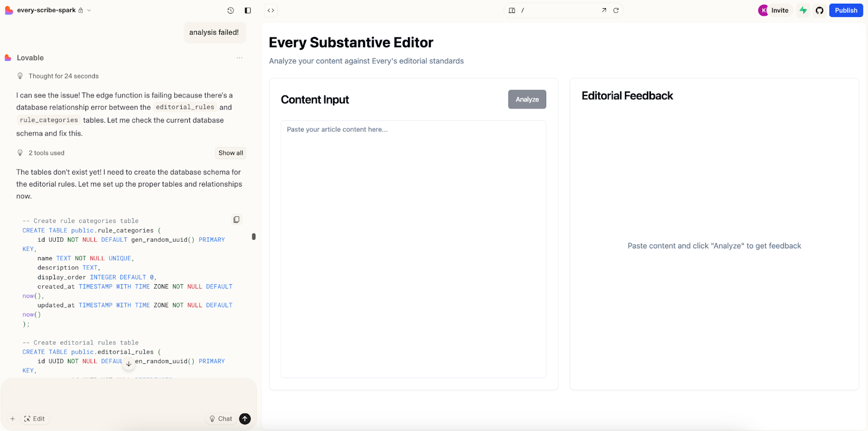868x431 pixels.
Task: Expand 2 tools used details
Action: coord(47,153)
